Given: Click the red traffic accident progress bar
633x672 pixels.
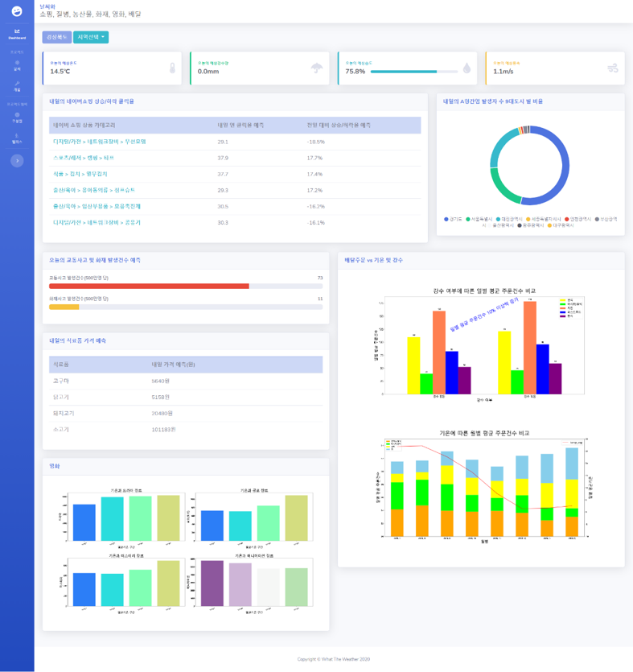Looking at the screenshot, I should tap(149, 286).
